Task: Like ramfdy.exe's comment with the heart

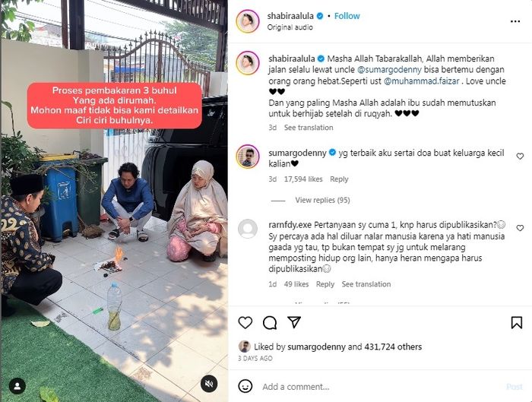Action: point(520,228)
